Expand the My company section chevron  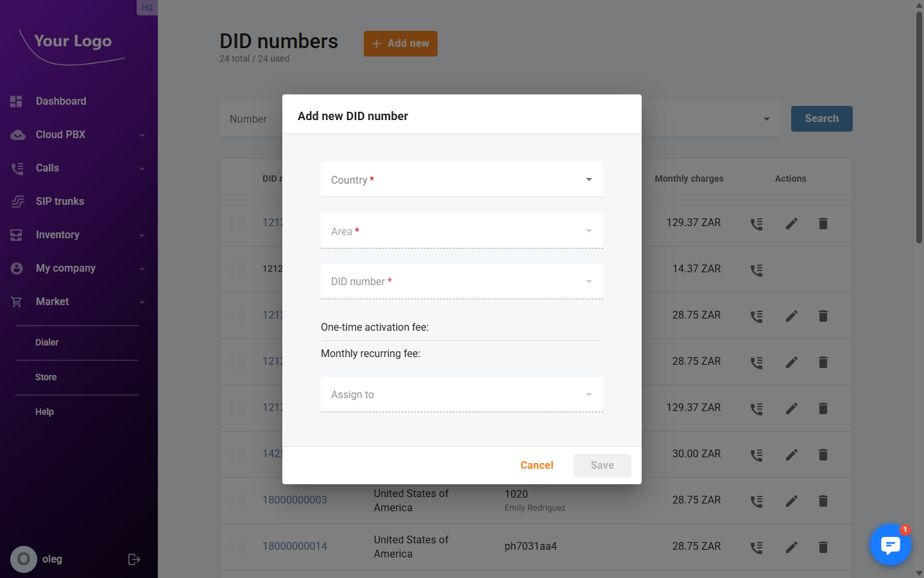coord(142,268)
